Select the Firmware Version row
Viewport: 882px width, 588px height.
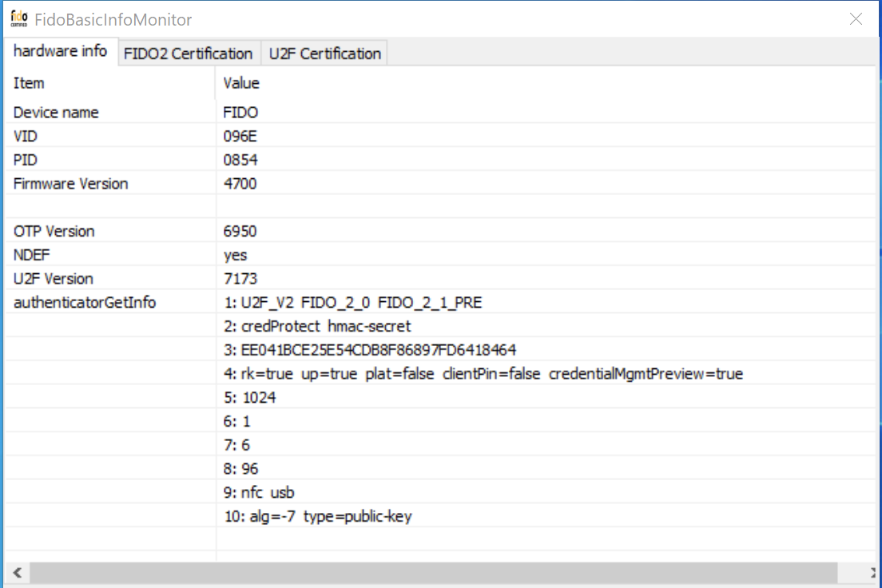tap(70, 184)
